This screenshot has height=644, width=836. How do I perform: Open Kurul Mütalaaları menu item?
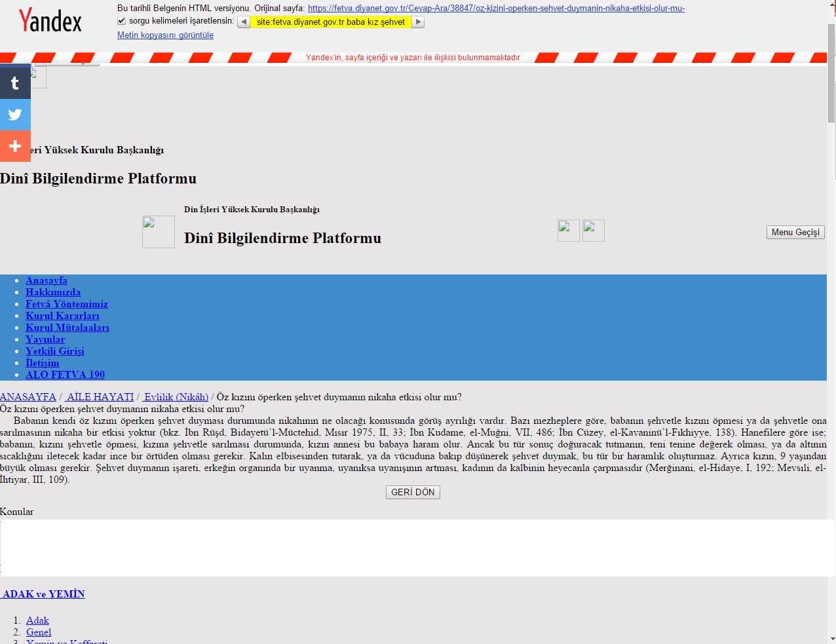pyautogui.click(x=67, y=328)
